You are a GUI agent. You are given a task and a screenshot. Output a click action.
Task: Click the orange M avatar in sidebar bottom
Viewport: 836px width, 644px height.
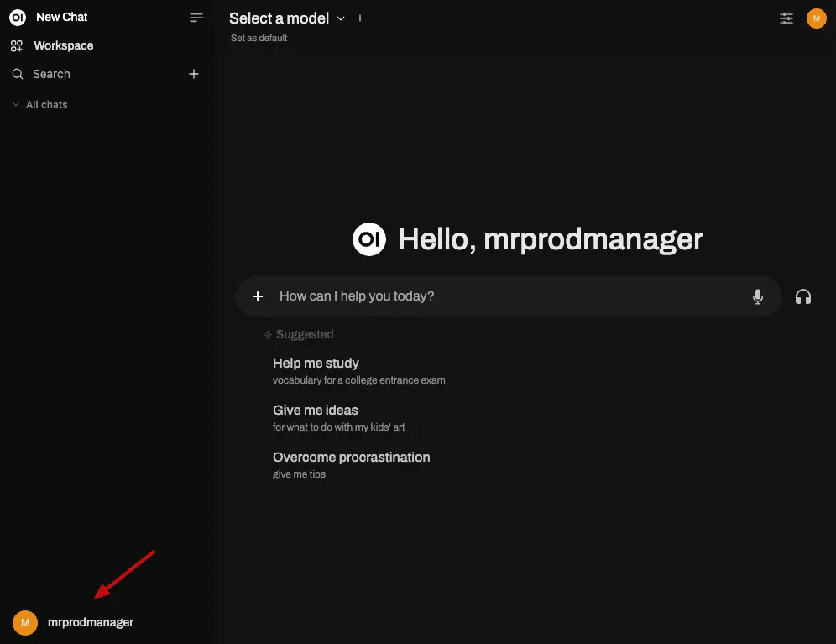click(x=25, y=623)
